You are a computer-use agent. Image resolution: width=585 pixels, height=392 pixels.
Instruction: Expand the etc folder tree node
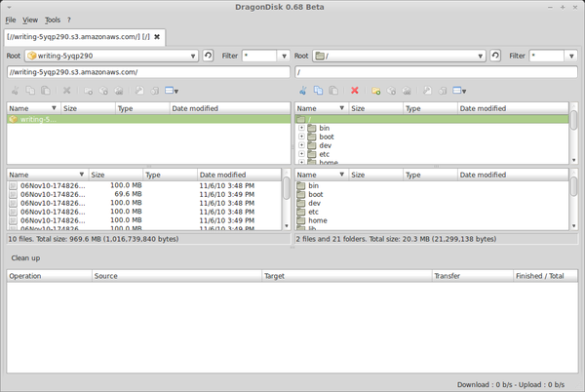[x=302, y=154]
